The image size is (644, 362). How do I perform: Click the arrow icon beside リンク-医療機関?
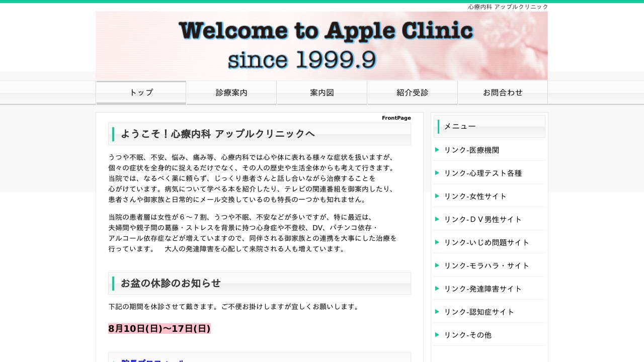pos(437,149)
